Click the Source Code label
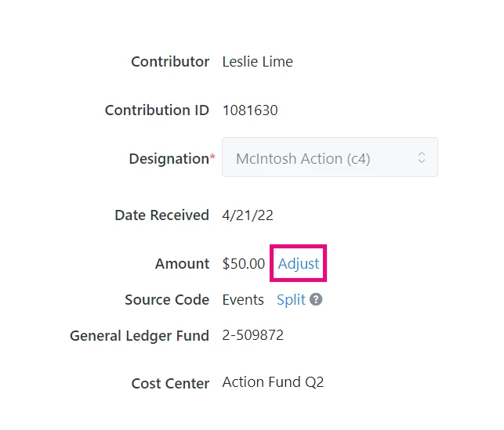 167,300
